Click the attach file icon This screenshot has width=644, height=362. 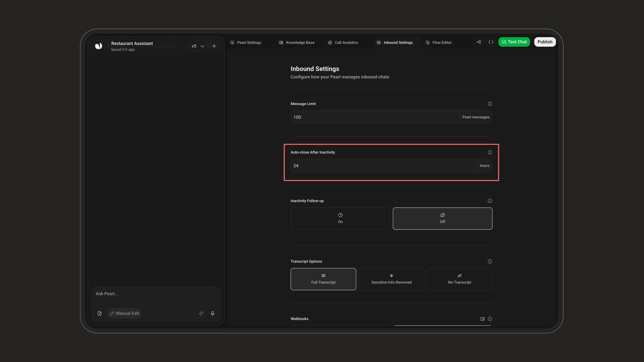[99, 313]
